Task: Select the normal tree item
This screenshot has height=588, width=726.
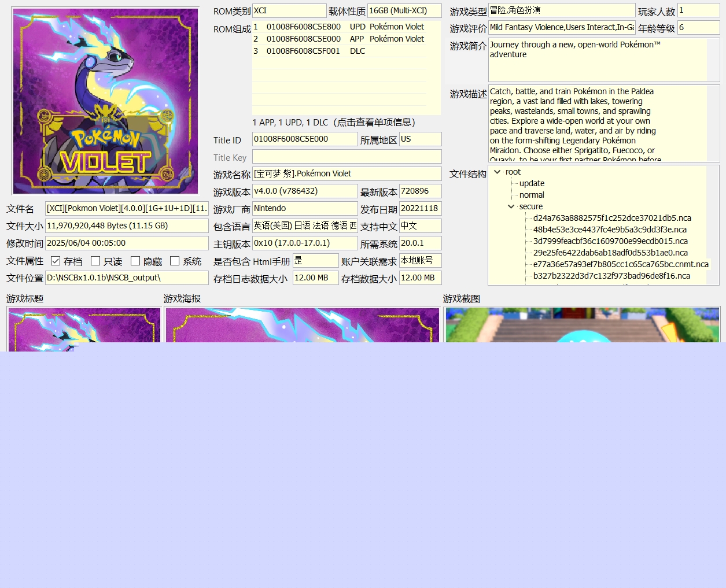Action: 532,195
